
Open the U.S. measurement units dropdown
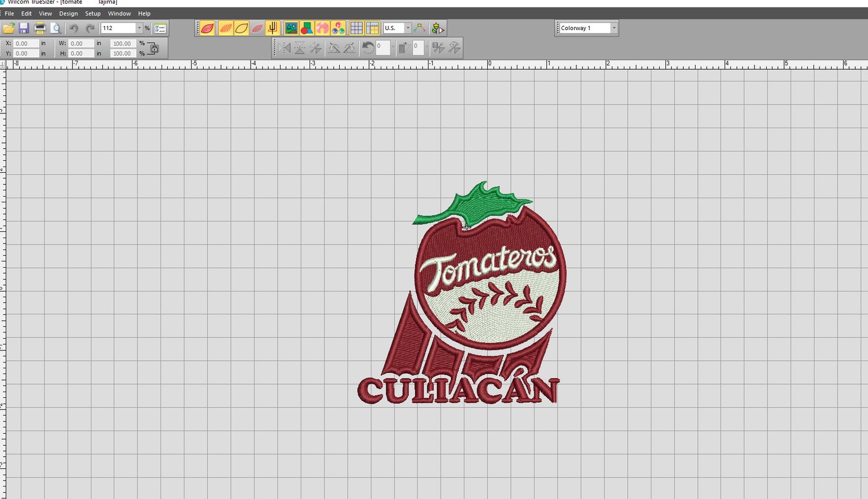[408, 28]
